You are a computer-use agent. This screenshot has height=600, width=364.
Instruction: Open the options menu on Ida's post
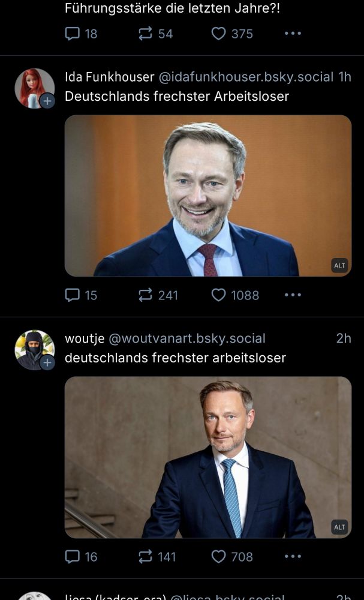point(293,295)
